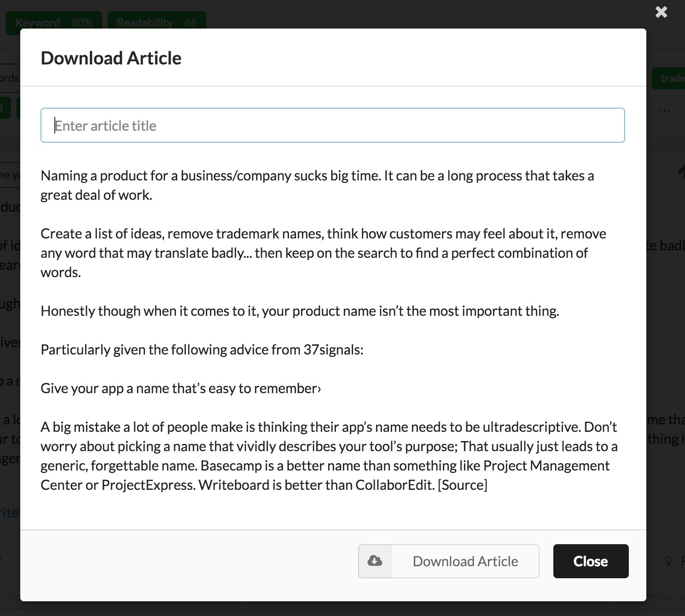Click the Readability 66 score badge

pos(157,23)
